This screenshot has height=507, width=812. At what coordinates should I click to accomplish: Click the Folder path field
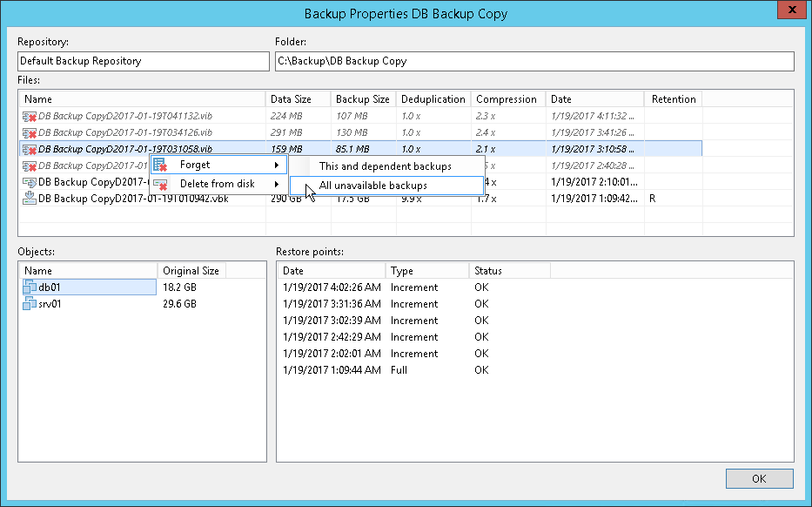[x=534, y=61]
